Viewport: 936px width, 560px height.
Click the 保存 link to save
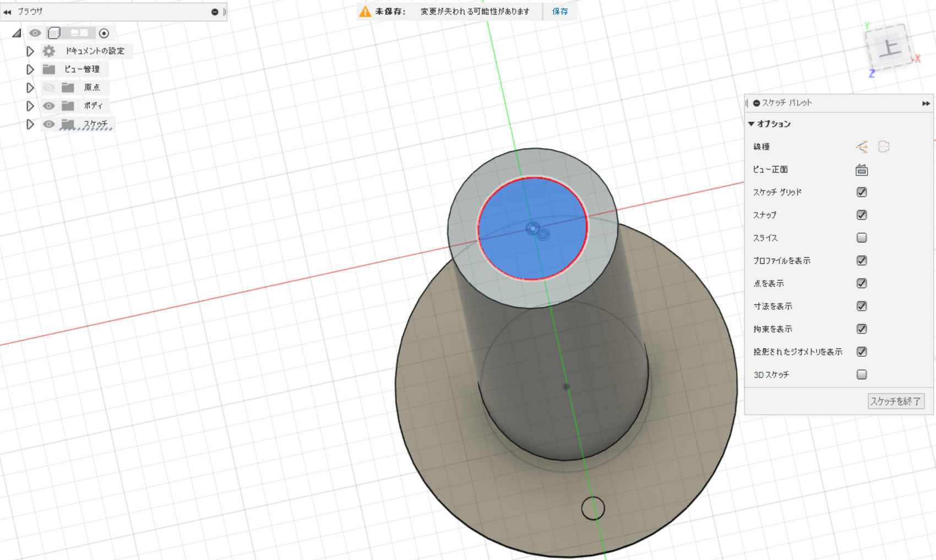click(560, 12)
